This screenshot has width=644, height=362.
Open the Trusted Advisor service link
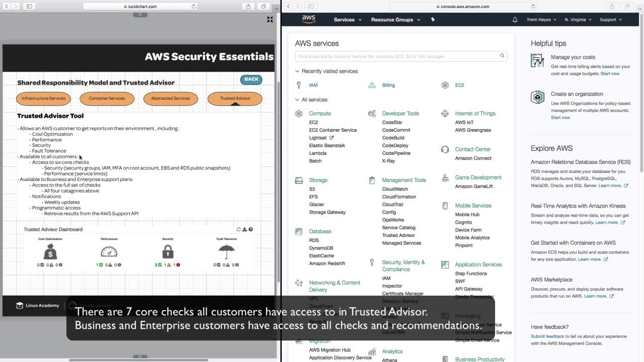[x=398, y=235]
